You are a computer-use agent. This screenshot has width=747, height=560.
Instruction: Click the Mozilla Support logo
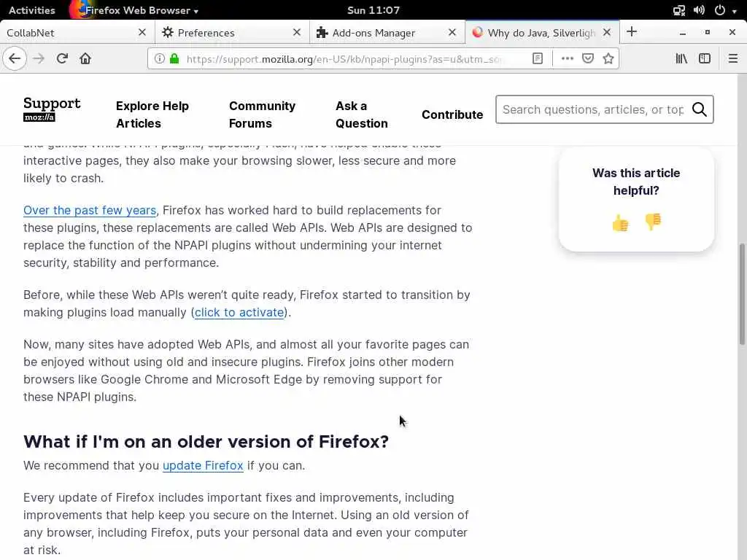pyautogui.click(x=52, y=109)
